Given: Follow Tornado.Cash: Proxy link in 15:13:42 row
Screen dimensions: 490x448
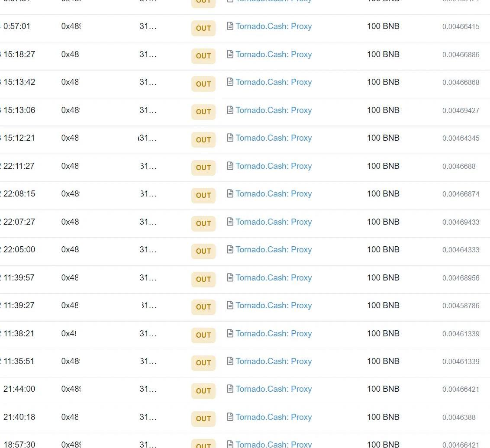Looking at the screenshot, I should (274, 82).
